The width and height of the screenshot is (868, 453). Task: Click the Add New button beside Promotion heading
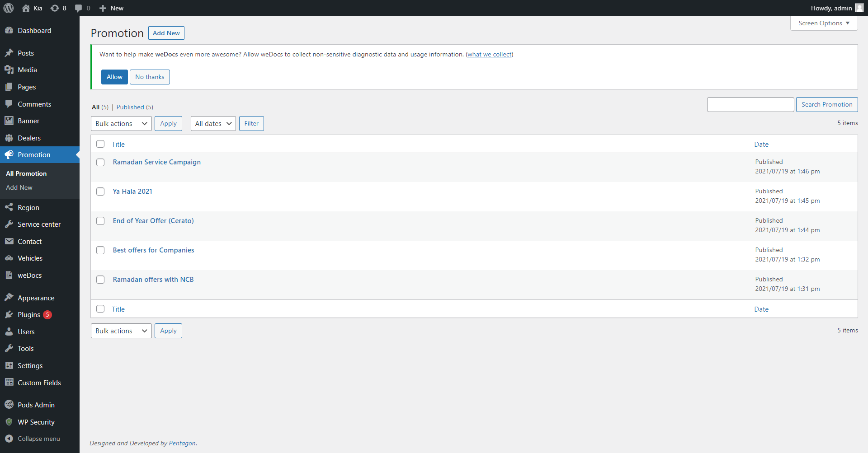point(166,33)
